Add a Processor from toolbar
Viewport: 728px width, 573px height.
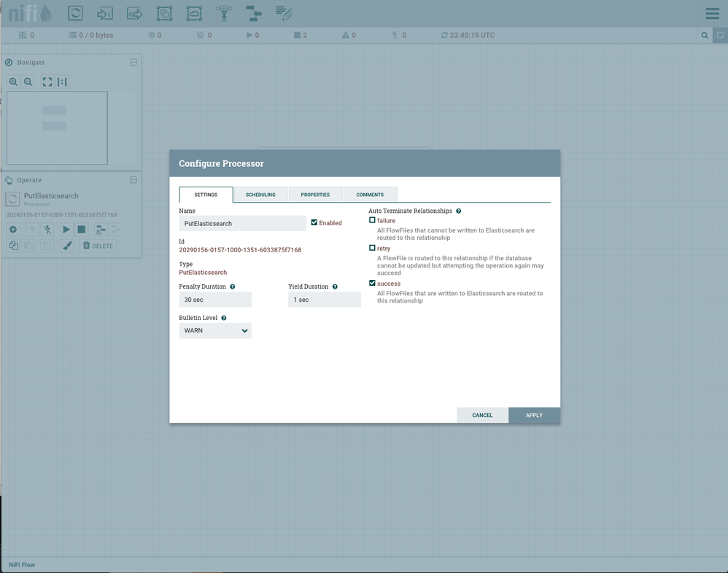tap(75, 13)
